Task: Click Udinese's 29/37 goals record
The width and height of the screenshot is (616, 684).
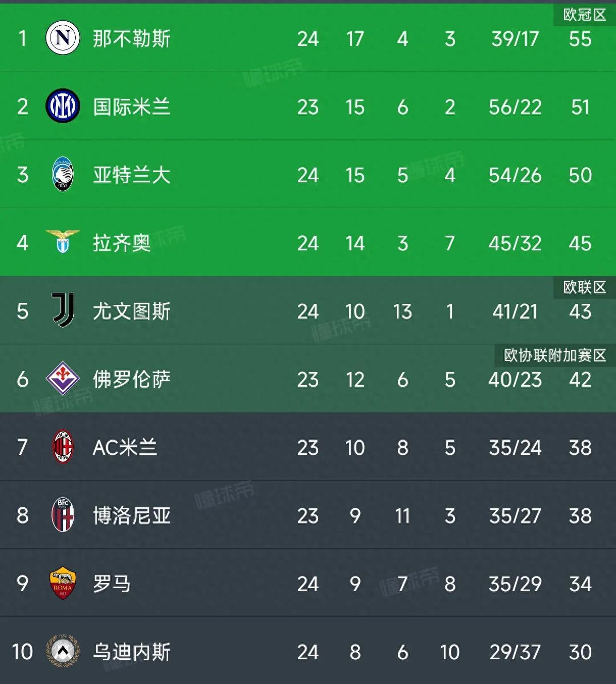Action: click(515, 652)
